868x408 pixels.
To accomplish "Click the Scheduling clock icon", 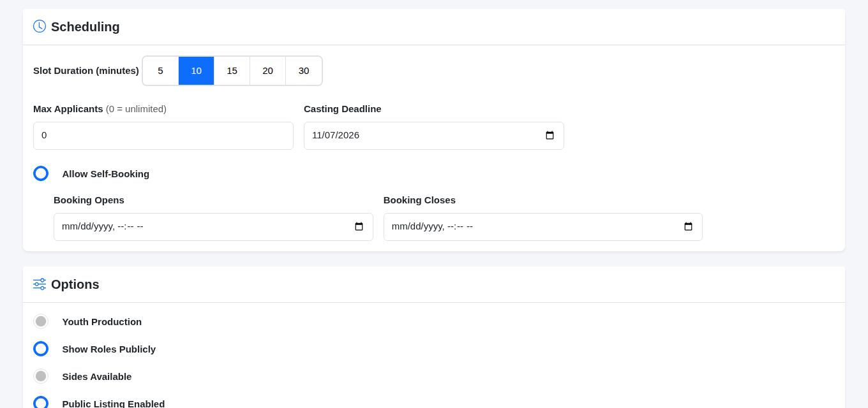I will pos(40,26).
